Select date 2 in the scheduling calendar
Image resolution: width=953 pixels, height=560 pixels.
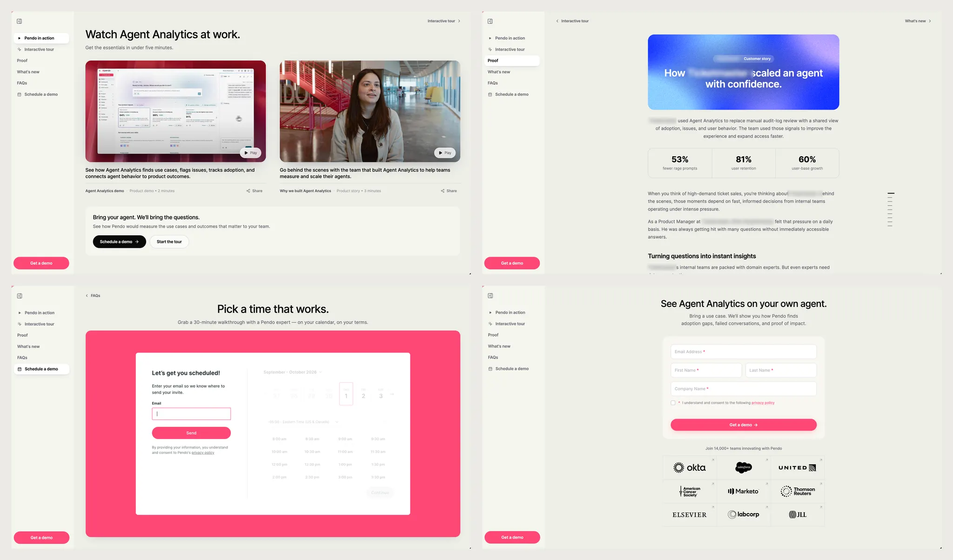[x=363, y=394]
